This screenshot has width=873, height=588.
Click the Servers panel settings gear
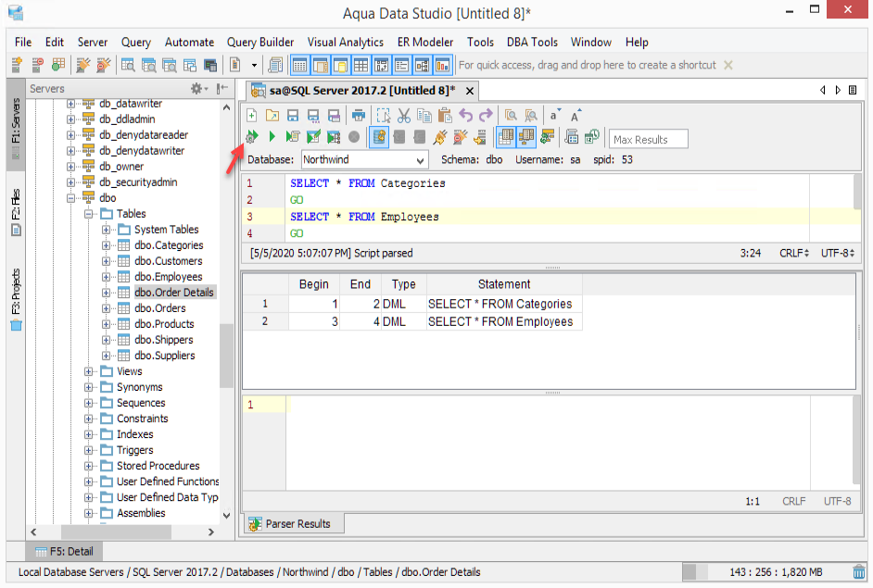(x=197, y=89)
